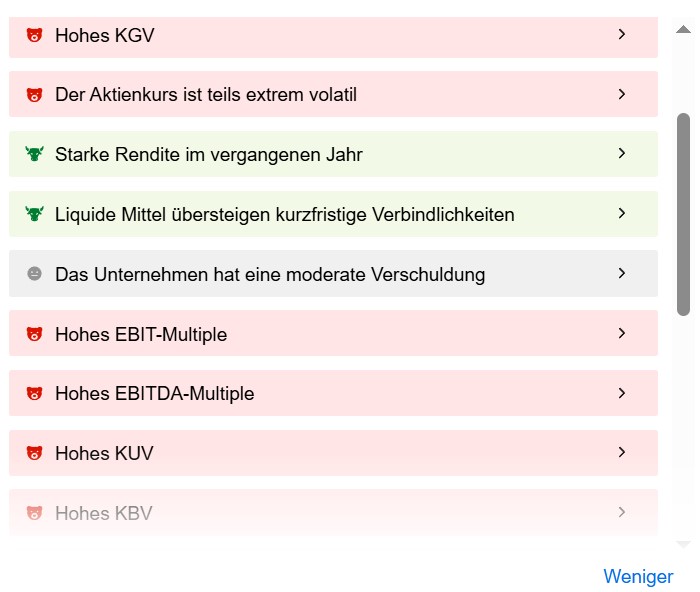
Task: Open the Liquide Mittel row via chevron
Action: [621, 213]
